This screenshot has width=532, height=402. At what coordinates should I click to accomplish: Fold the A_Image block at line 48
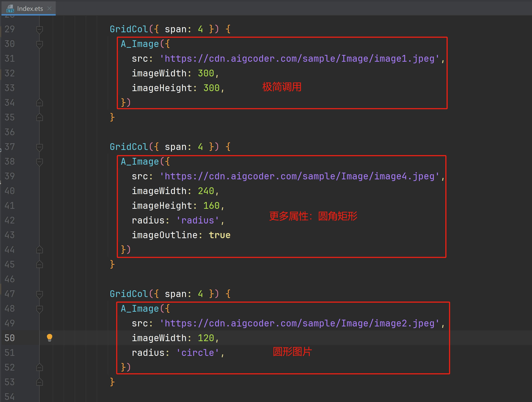pos(39,309)
